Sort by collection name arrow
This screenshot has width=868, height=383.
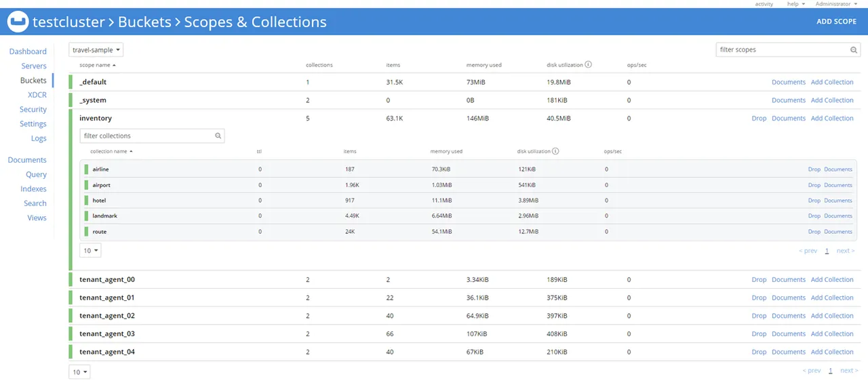[x=131, y=152]
